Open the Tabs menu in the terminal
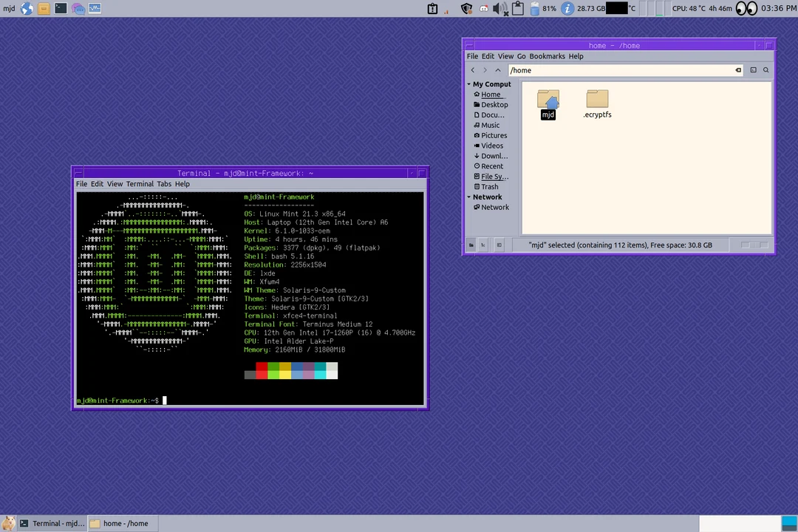The width and height of the screenshot is (798, 532). coord(165,184)
